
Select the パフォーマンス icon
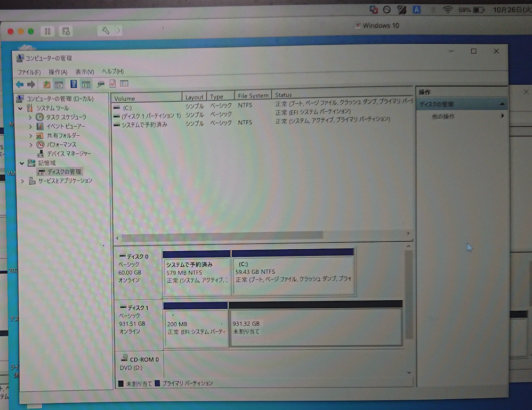click(x=40, y=145)
